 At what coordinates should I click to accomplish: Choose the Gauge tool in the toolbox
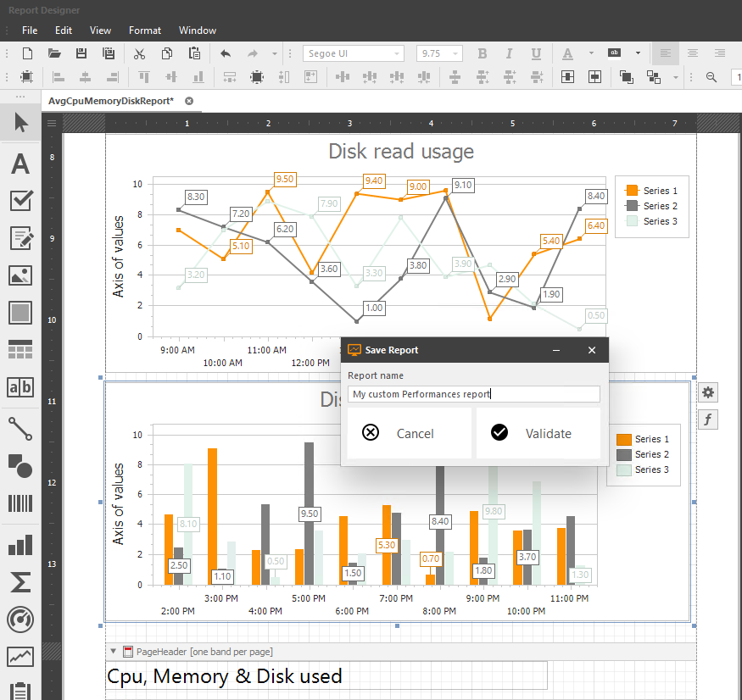[x=19, y=619]
